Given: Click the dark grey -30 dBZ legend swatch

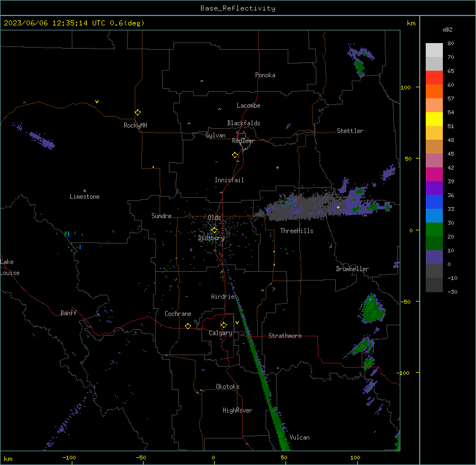Looking at the screenshot, I should pyautogui.click(x=434, y=285).
